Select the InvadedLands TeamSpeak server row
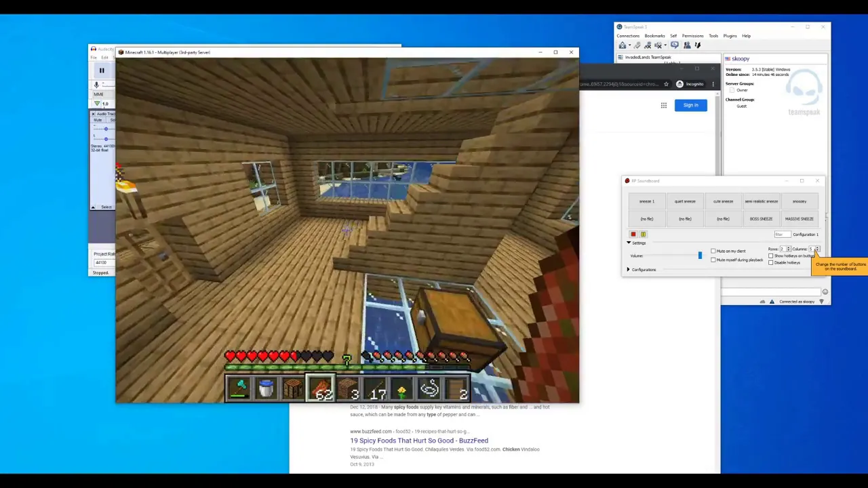 tap(667, 58)
